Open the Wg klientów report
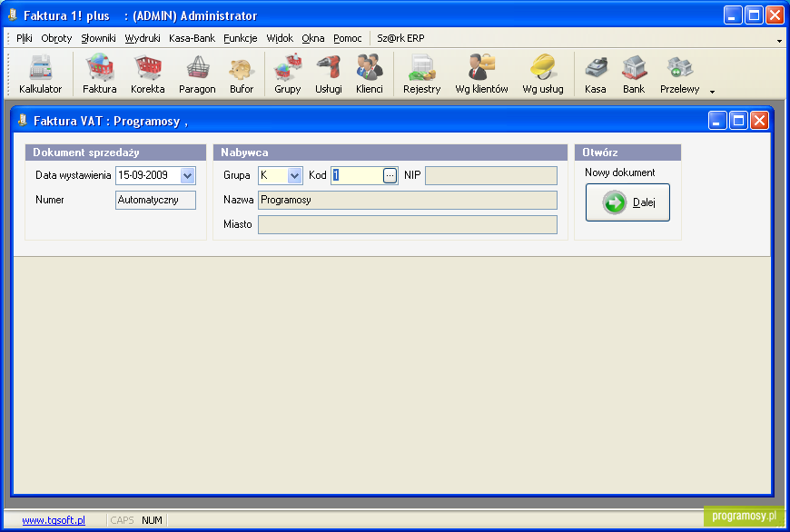790x532 pixels. pyautogui.click(x=481, y=74)
